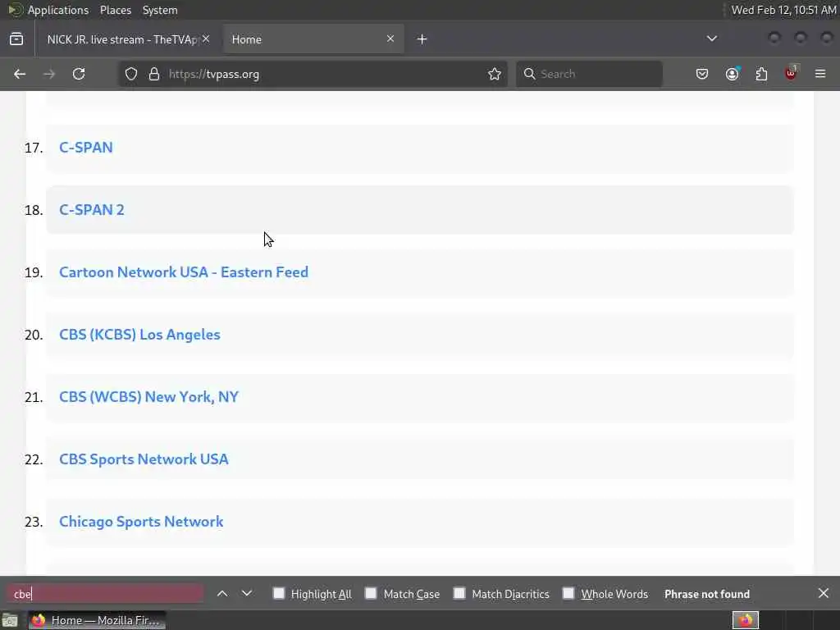Enable Match Case checkbox
Image resolution: width=840 pixels, height=630 pixels.
pyautogui.click(x=371, y=593)
